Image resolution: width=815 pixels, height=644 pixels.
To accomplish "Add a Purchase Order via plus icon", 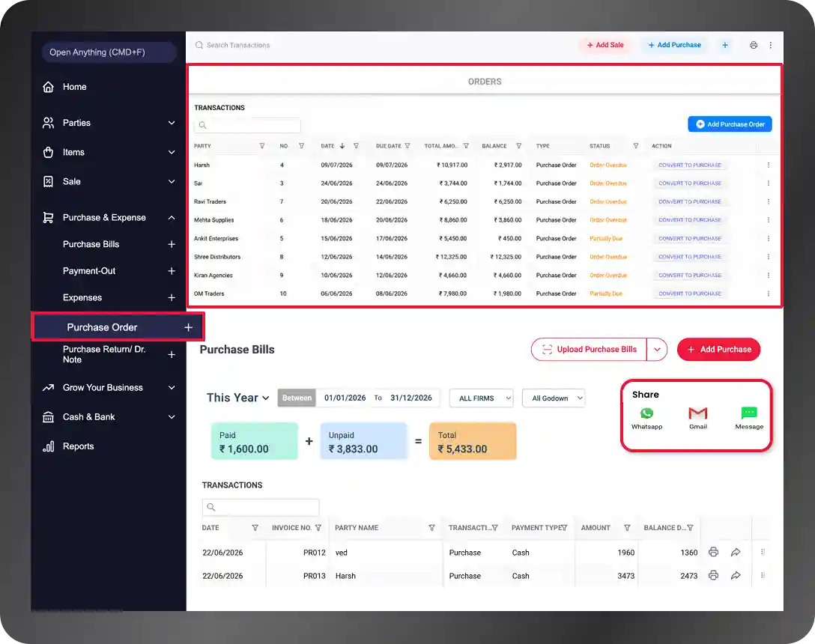I will point(188,327).
